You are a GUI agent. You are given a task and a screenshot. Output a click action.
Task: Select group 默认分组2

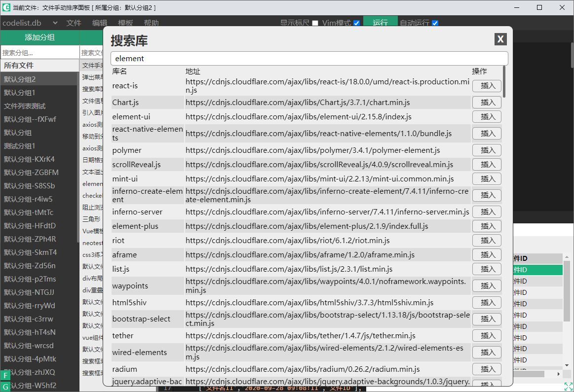[39, 79]
